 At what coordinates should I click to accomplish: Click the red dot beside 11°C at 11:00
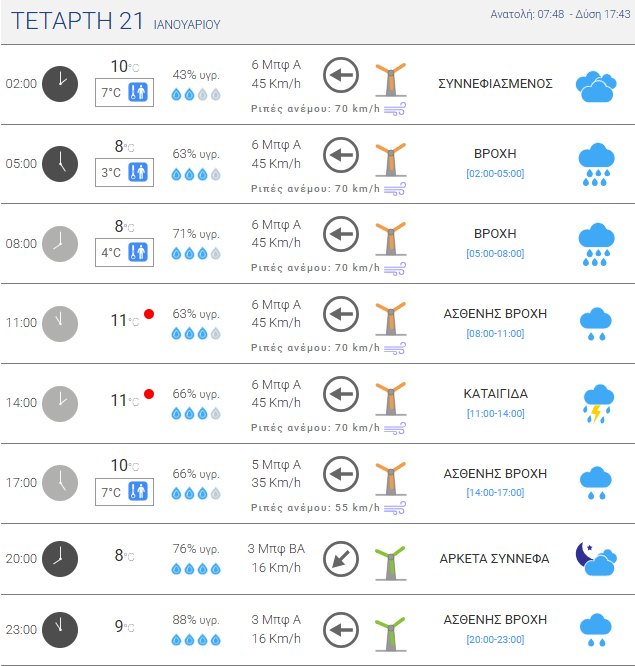tap(149, 314)
